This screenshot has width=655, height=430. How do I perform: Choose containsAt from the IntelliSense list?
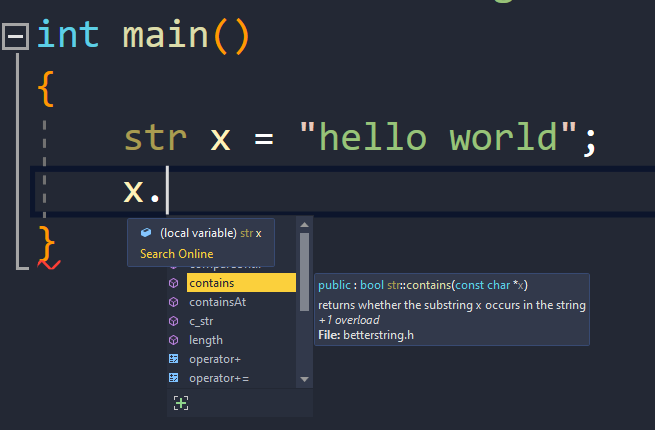tap(218, 302)
